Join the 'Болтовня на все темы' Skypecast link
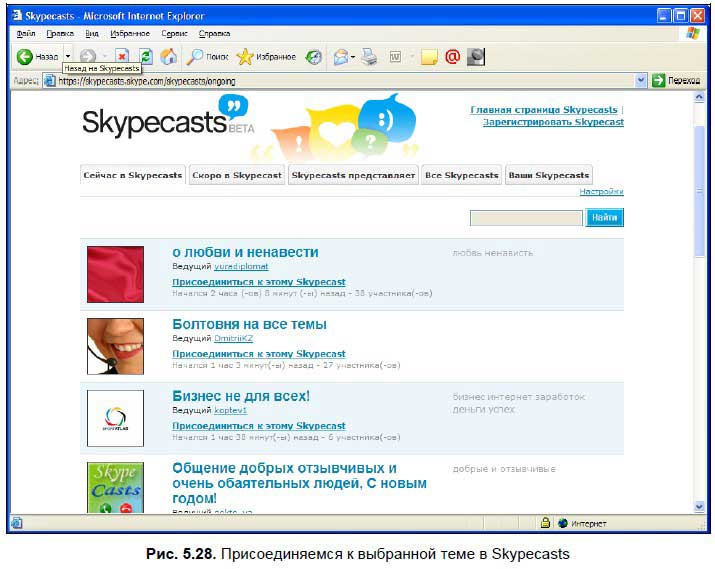 [258, 354]
